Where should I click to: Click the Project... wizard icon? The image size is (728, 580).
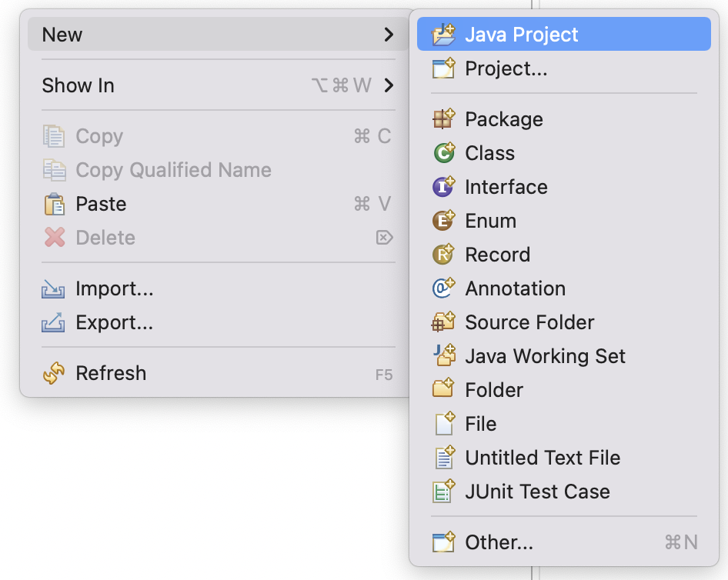pyautogui.click(x=443, y=68)
